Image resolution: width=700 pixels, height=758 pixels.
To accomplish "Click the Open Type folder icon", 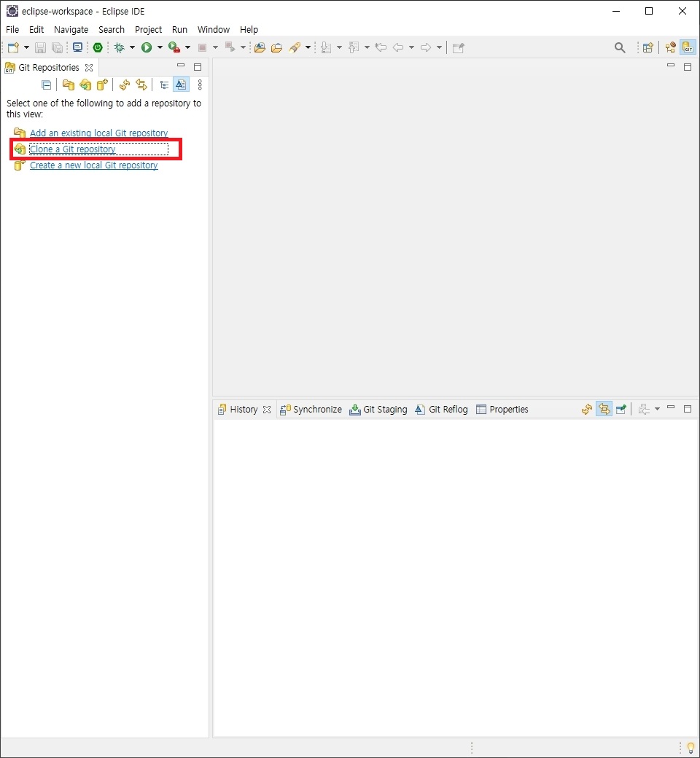I will (x=260, y=47).
